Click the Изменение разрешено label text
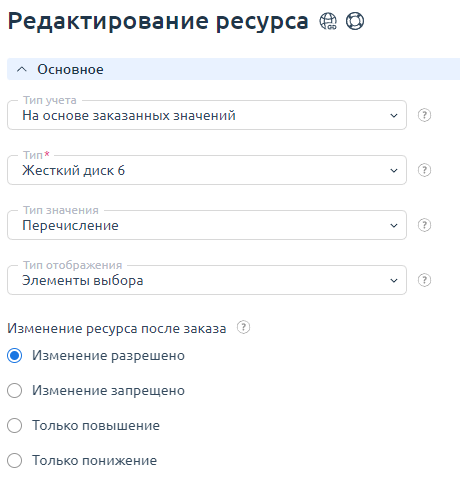 pos(108,356)
